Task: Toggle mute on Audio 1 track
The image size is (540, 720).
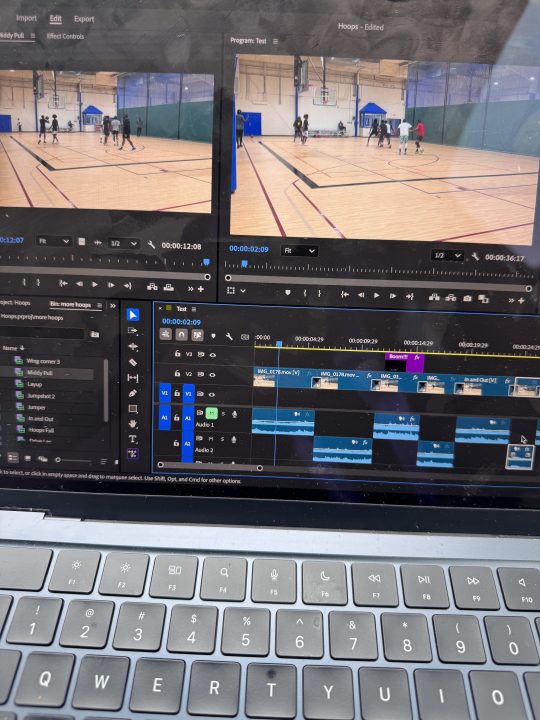Action: pyautogui.click(x=211, y=413)
